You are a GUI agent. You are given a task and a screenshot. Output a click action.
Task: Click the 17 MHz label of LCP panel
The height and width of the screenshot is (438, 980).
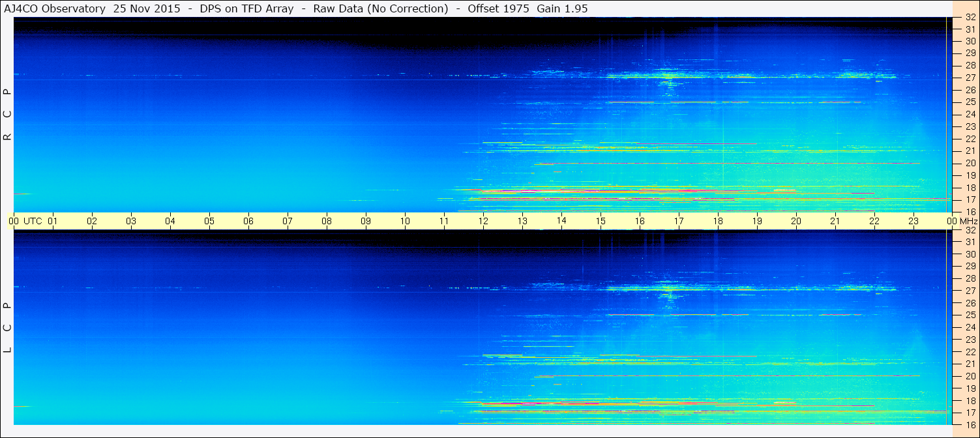(970, 413)
